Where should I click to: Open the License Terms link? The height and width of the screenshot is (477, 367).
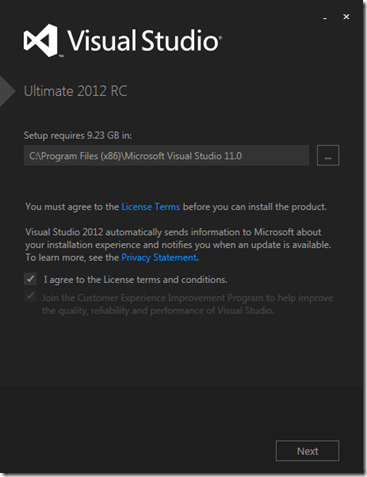pyautogui.click(x=151, y=207)
